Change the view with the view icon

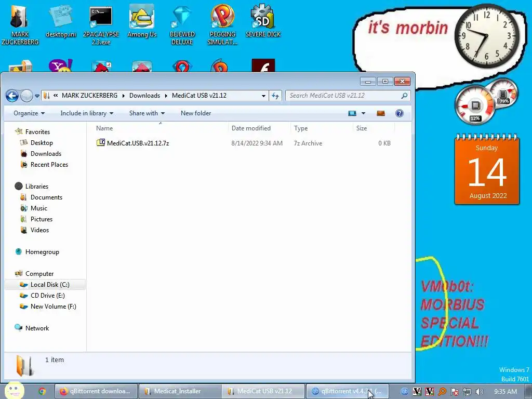pyautogui.click(x=352, y=113)
